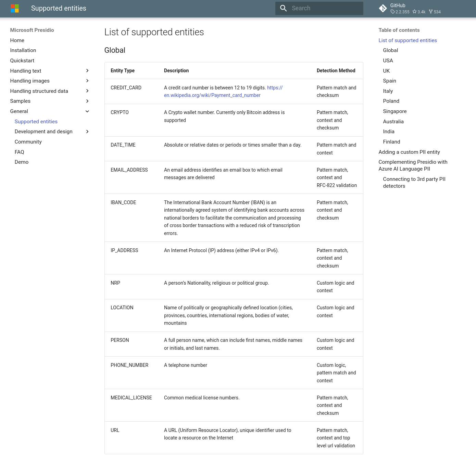Click the search magnifier icon

284,8
